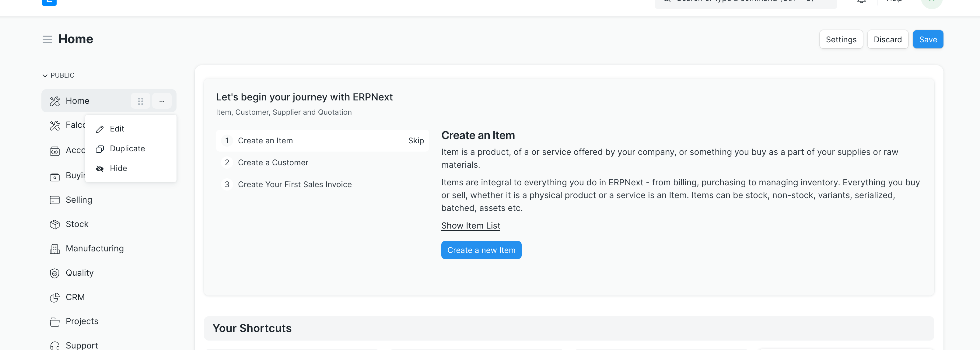The height and width of the screenshot is (350, 980).
Task: Save the workspace changes
Action: (x=928, y=40)
